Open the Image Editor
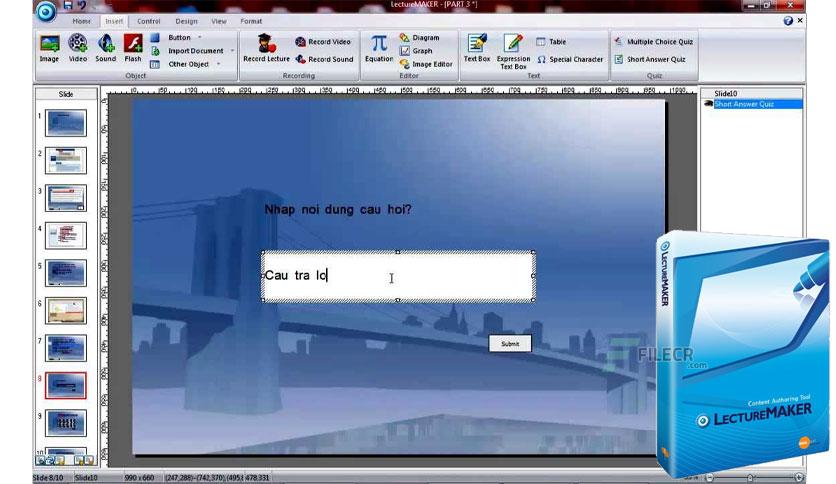The height and width of the screenshot is (484, 836). tap(426, 64)
